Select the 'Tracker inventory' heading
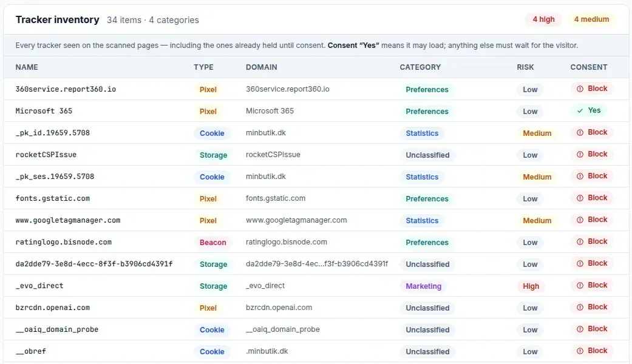This screenshot has height=364, width=632. click(x=57, y=20)
